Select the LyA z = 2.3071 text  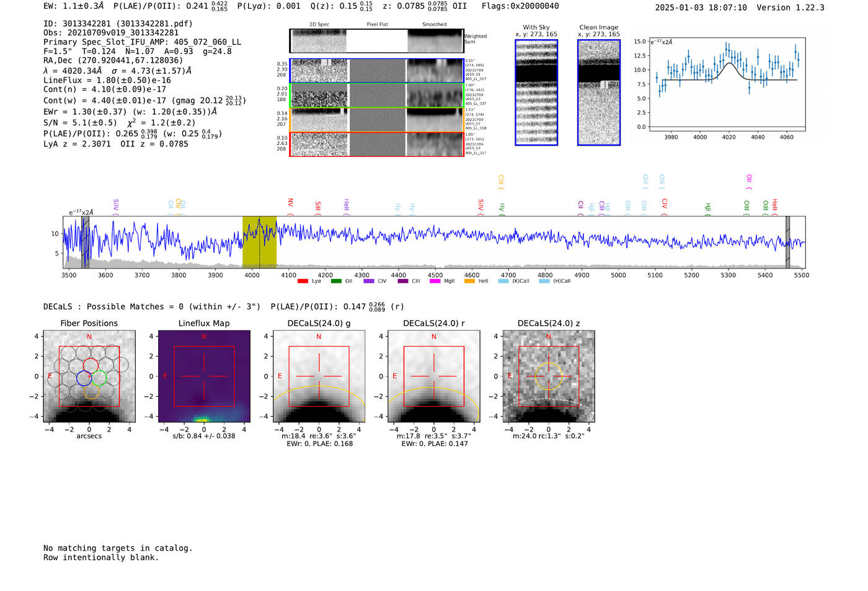coord(77,144)
